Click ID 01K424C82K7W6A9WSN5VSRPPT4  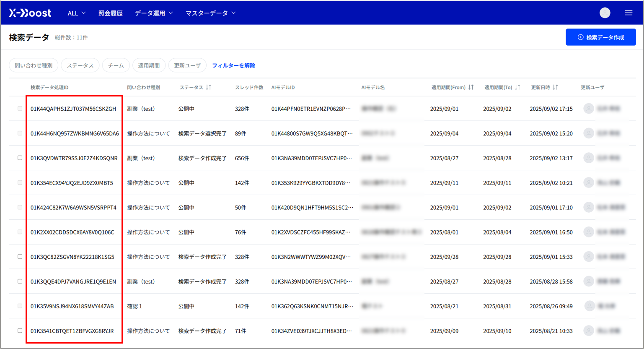(x=73, y=208)
